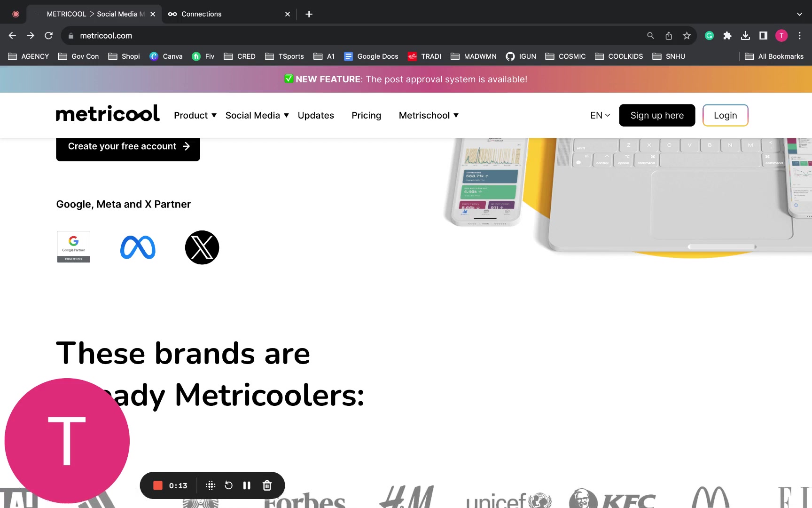
Task: Open AGENCY bookmark folder
Action: click(29, 56)
